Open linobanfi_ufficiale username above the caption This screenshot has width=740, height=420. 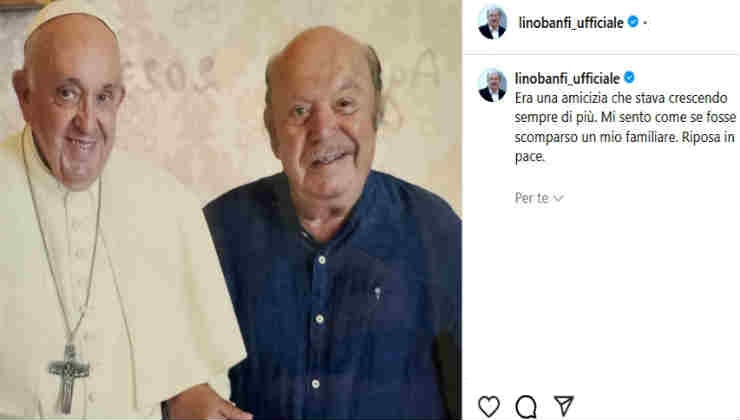(567, 78)
